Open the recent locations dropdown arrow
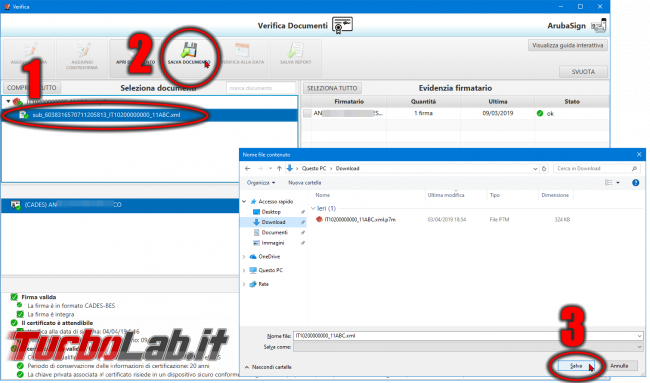This screenshot has width=650, height=383. [x=270, y=168]
